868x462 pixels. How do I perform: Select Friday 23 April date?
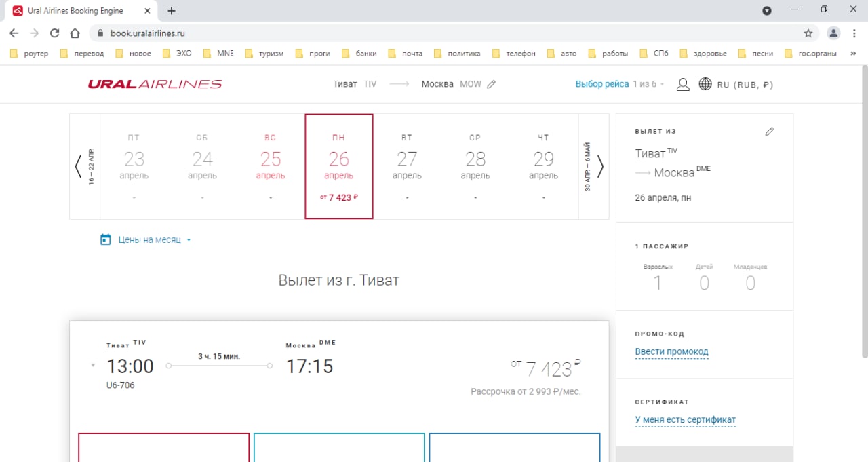click(x=134, y=167)
